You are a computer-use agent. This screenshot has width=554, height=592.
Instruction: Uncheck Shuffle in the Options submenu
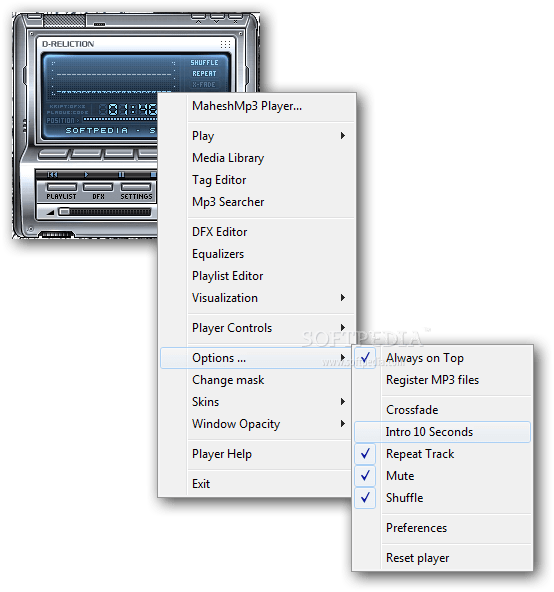point(442,498)
